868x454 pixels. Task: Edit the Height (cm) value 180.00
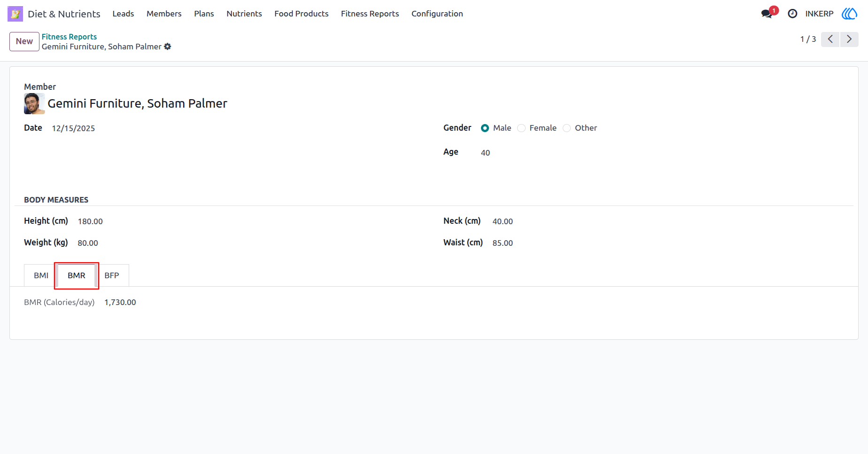(90, 221)
